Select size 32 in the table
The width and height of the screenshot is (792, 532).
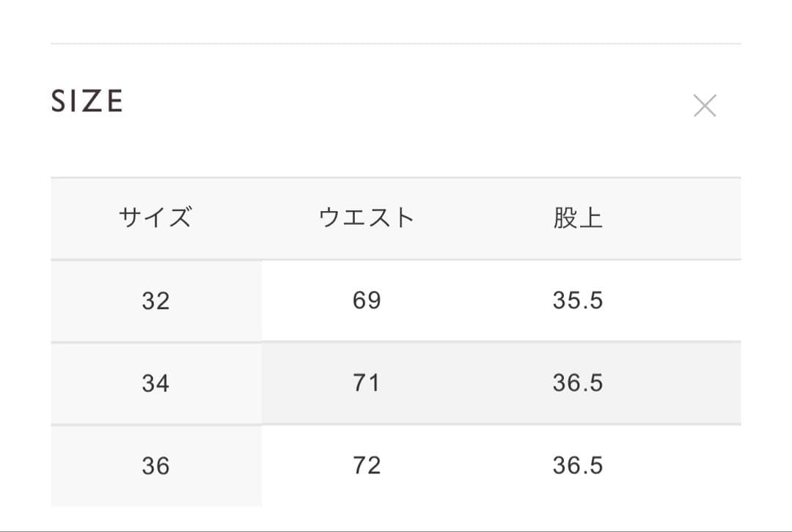(x=156, y=300)
